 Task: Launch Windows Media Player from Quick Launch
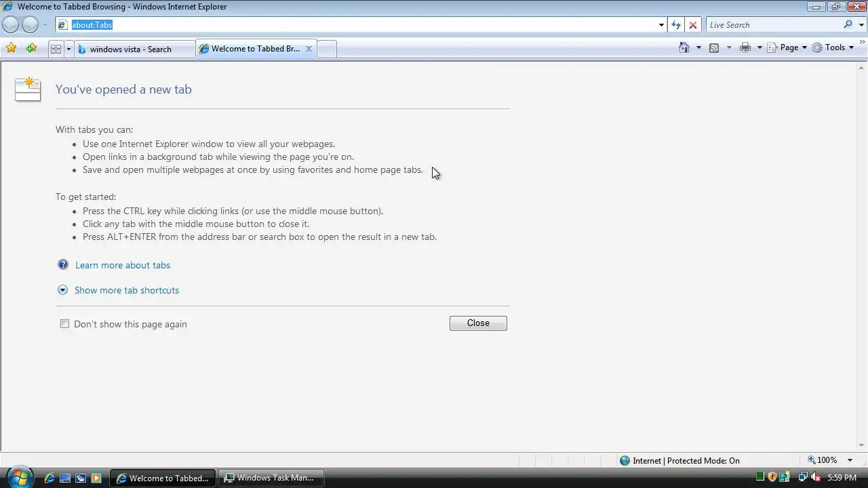[x=96, y=478]
